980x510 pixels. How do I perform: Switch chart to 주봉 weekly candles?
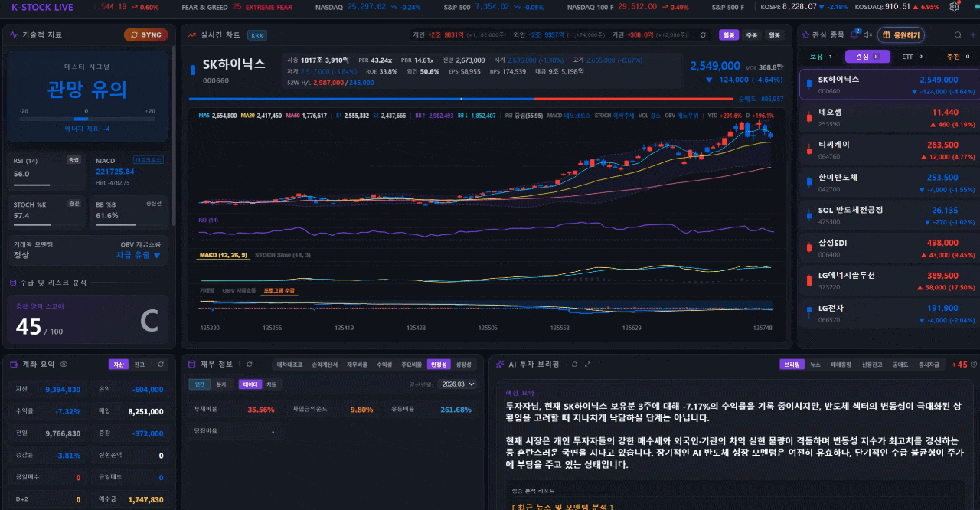751,35
